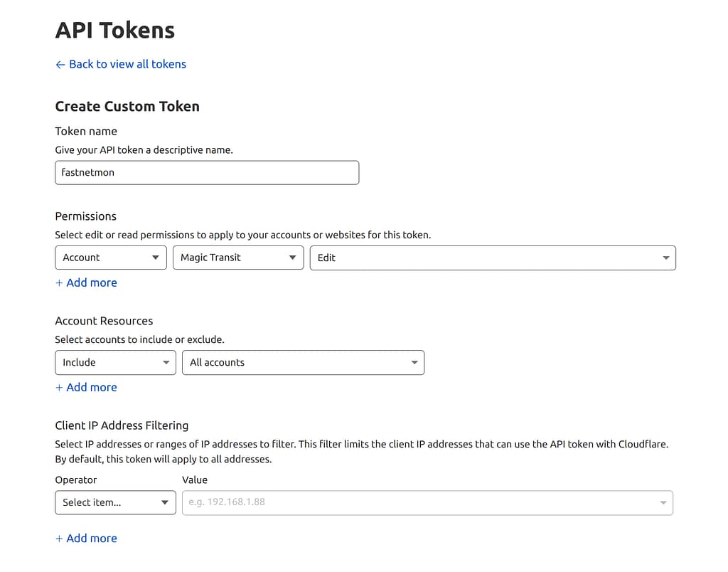The width and height of the screenshot is (728, 572).
Task: Click the caret arrow on the Operator dropdown
Action: point(165,502)
